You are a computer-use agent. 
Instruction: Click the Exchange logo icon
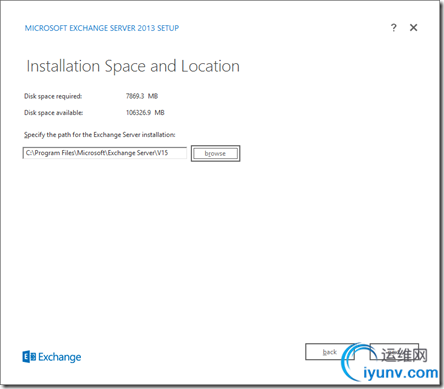[29, 357]
